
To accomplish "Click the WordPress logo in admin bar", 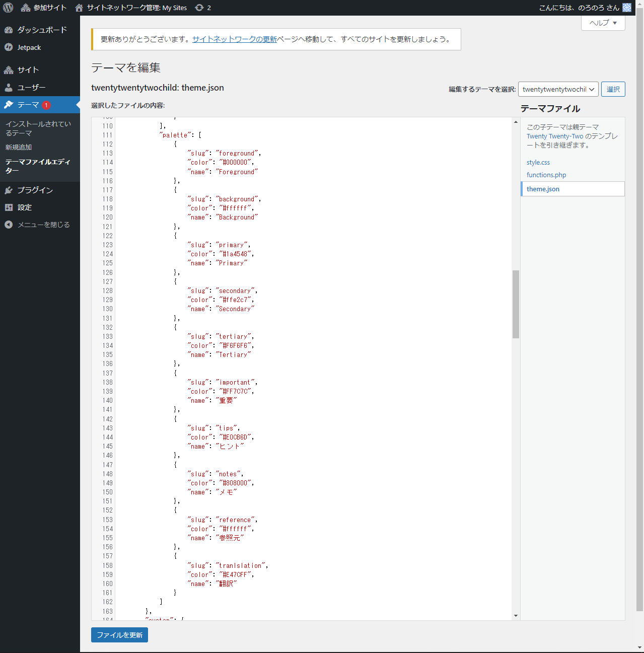I will point(8,8).
